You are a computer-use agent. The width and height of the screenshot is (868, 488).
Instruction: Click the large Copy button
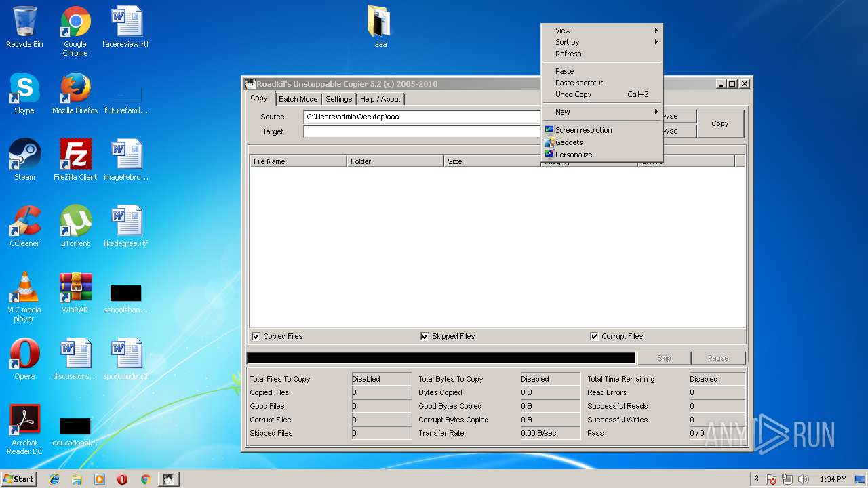point(720,123)
